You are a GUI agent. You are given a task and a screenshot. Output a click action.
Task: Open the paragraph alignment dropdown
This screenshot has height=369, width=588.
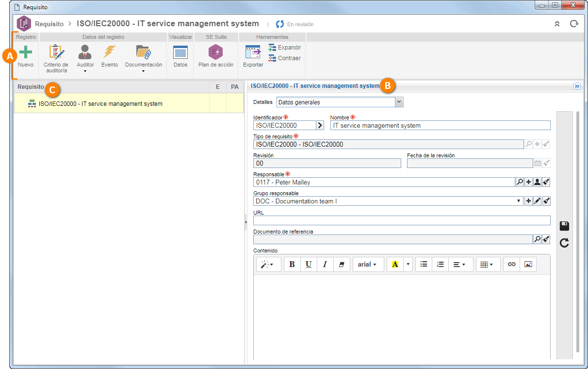(x=460, y=264)
